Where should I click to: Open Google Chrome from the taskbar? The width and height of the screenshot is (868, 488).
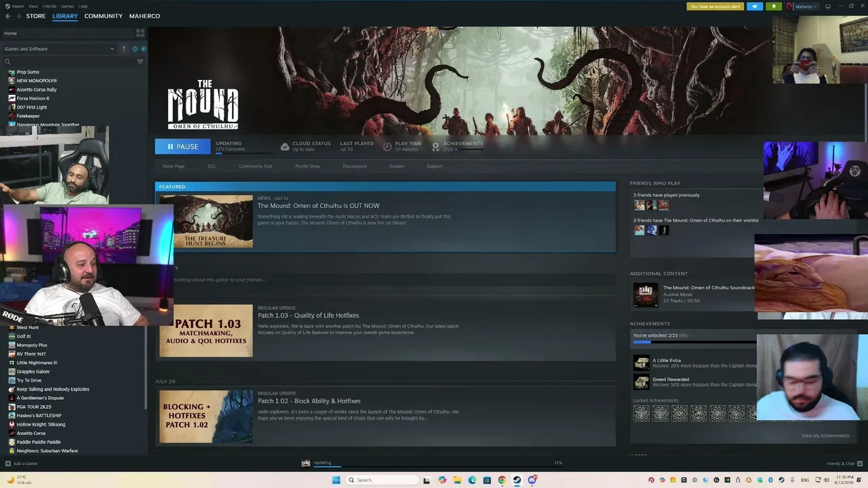[x=502, y=481]
